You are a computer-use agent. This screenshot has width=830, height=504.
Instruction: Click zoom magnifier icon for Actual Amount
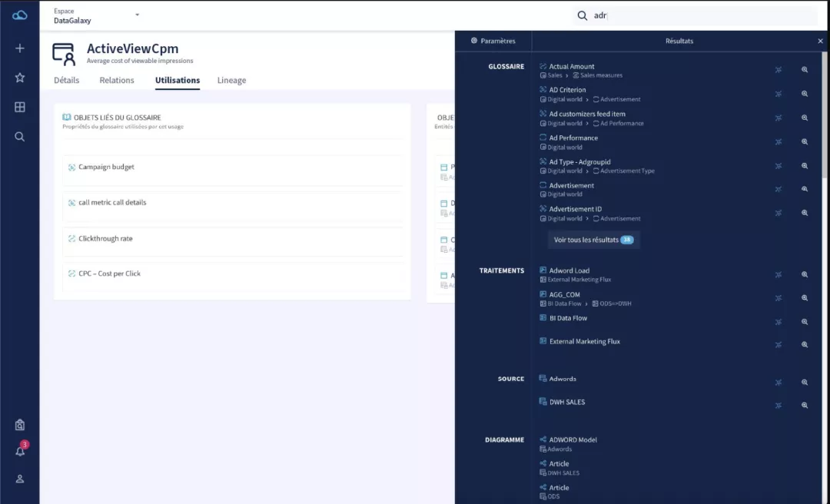point(805,70)
